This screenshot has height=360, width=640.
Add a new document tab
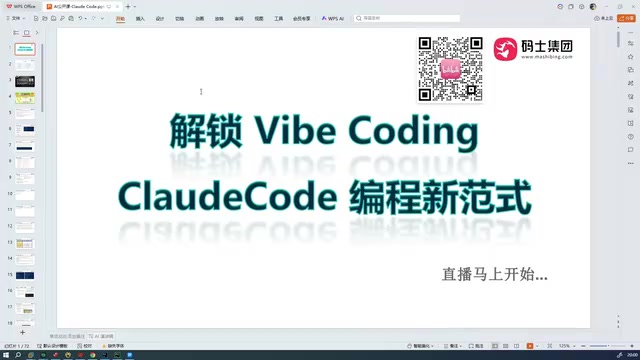click(128, 7)
